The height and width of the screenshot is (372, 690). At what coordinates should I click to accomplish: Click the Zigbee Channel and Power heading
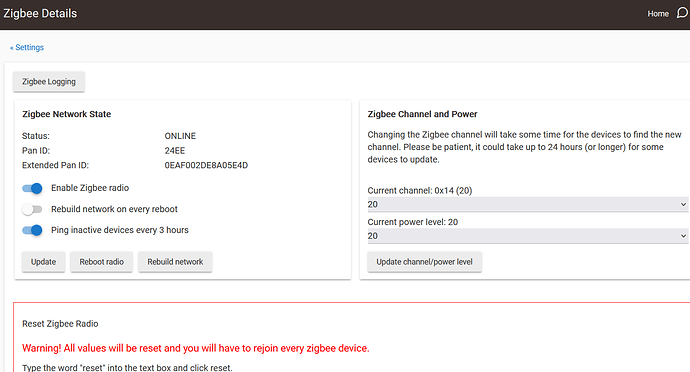[422, 114]
